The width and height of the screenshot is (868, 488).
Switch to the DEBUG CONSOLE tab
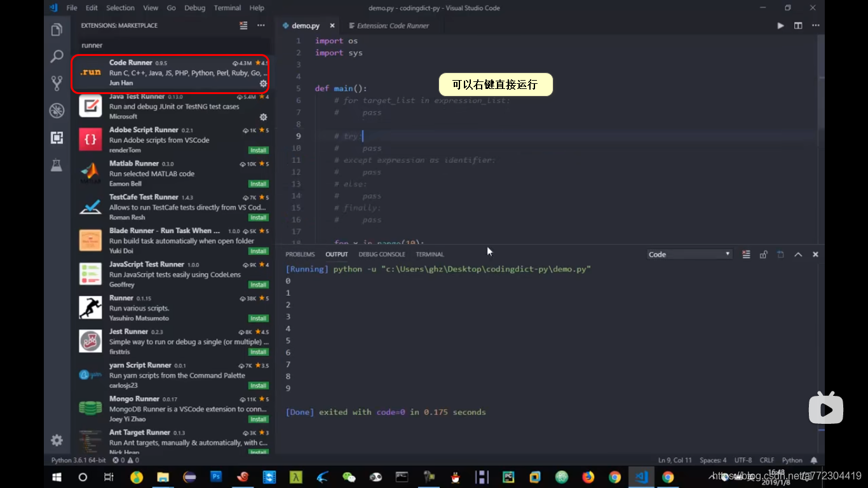pos(382,254)
